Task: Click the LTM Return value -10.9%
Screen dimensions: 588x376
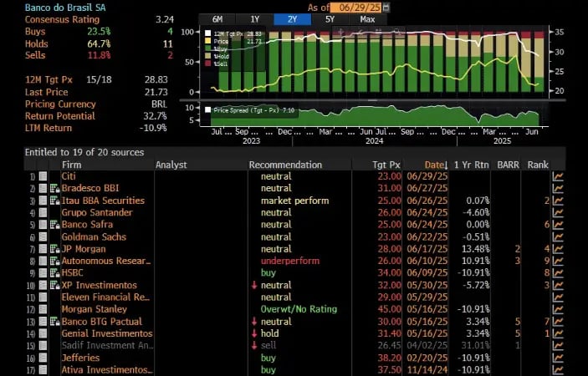Action: tap(153, 128)
